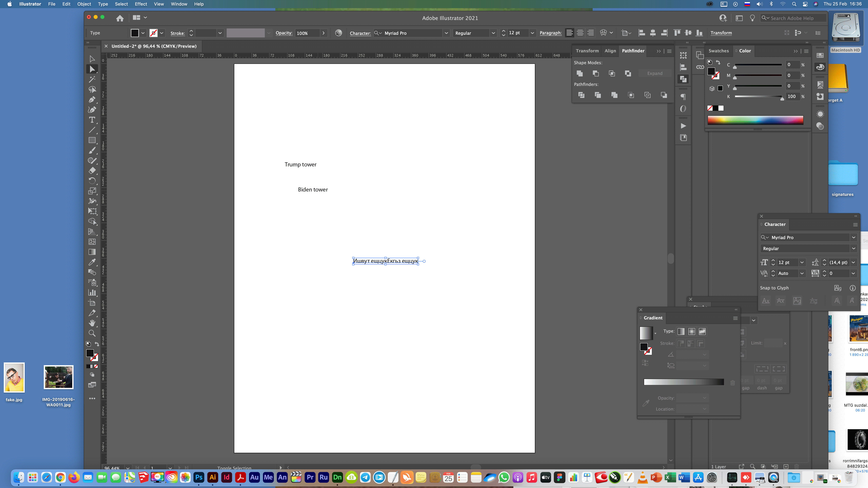Apply the Unite shape mode in Pathfinder
868x488 pixels.
pyautogui.click(x=580, y=73)
